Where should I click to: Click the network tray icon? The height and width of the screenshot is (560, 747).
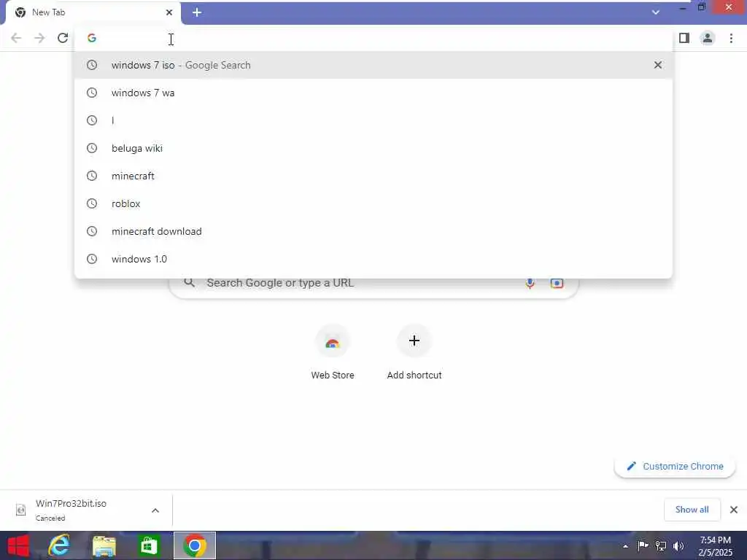click(x=661, y=545)
